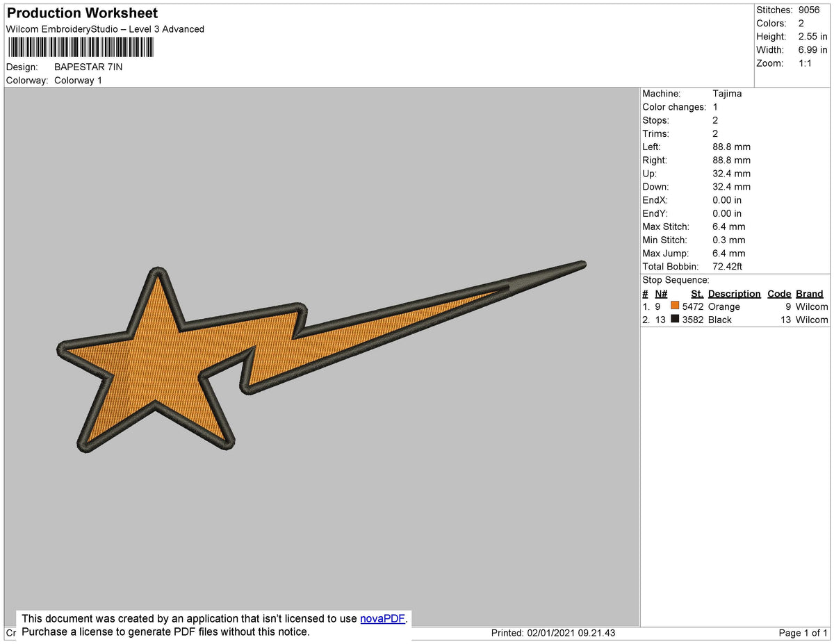Screen dimensions: 834x644
Task: Select the 'Colorway 1' value
Action: tap(78, 81)
